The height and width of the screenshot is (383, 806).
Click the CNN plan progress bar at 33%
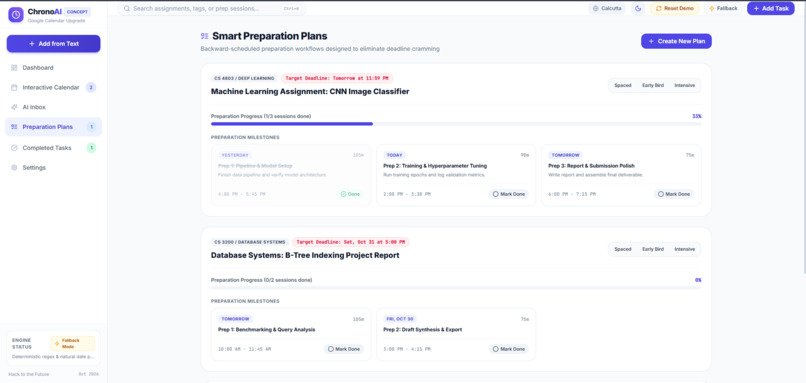[x=456, y=124]
